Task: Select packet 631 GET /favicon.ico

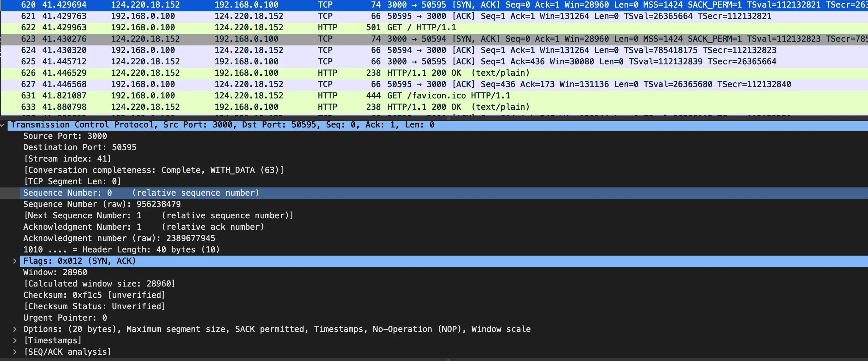Action: 434,96
